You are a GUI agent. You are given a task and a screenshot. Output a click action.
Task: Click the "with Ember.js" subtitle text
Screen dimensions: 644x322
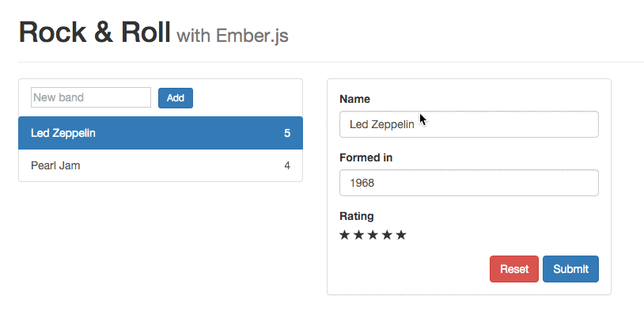tap(233, 36)
